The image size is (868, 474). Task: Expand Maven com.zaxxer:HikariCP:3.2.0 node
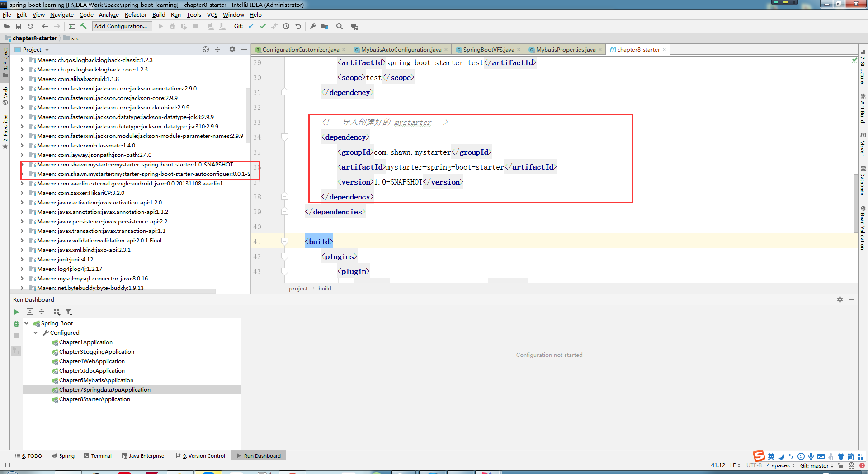pos(22,193)
